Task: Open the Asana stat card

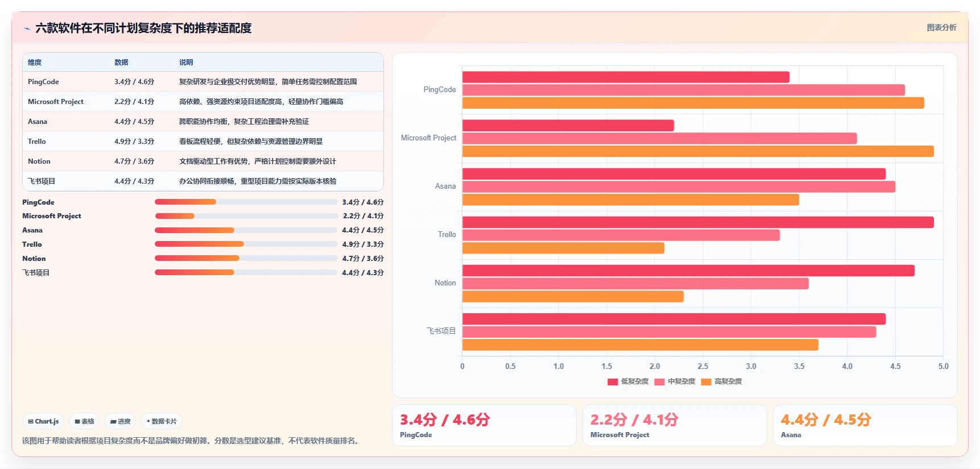Action: pos(865,425)
